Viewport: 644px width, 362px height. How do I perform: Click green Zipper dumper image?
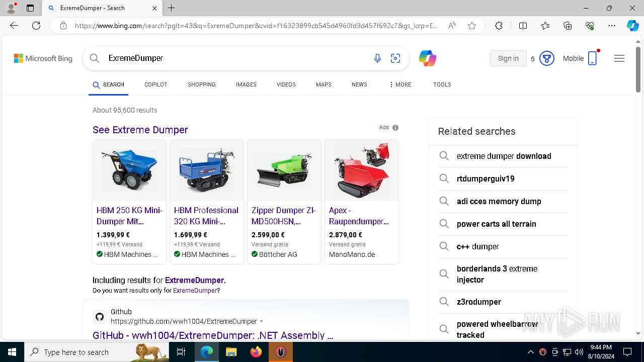pyautogui.click(x=284, y=170)
